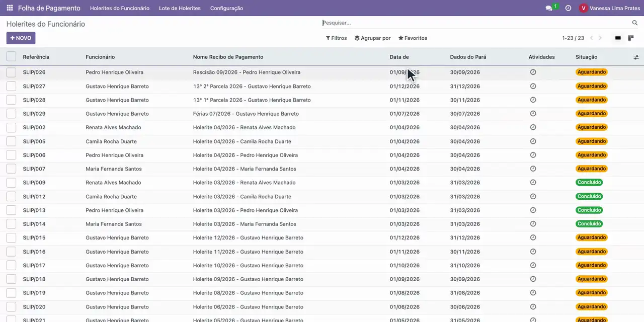This screenshot has height=322, width=644.
Task: Sort by the Funcionário column header
Action: pos(100,57)
